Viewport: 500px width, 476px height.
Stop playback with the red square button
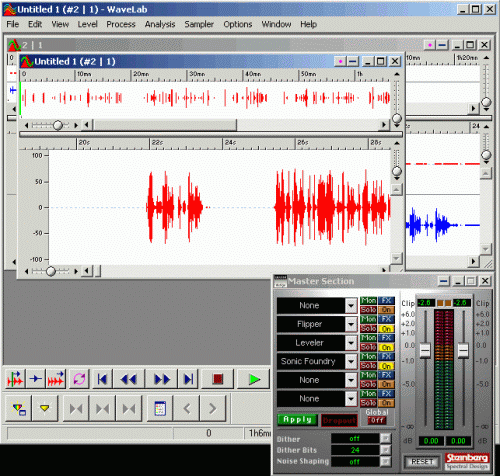pyautogui.click(x=218, y=379)
